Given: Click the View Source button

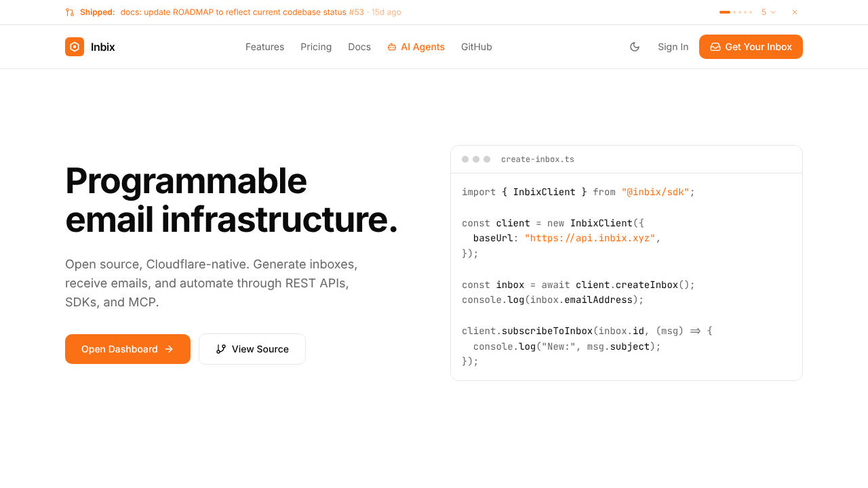Looking at the screenshot, I should tap(252, 349).
